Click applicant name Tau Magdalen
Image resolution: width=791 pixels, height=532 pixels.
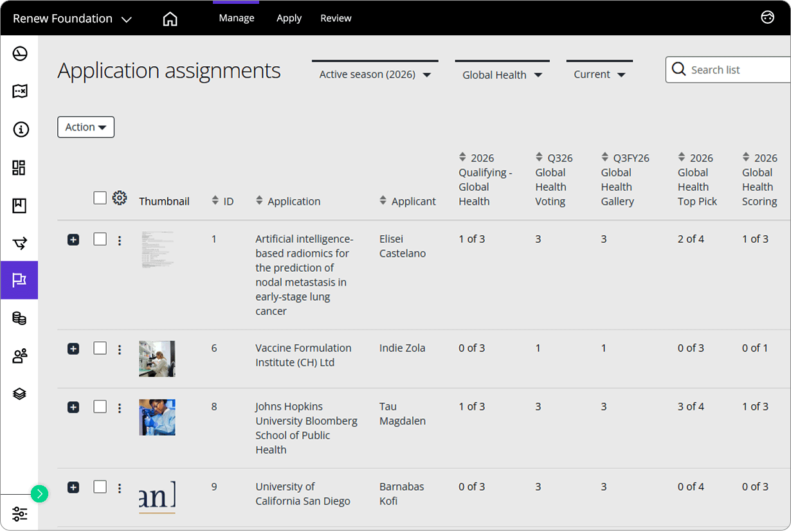(403, 414)
